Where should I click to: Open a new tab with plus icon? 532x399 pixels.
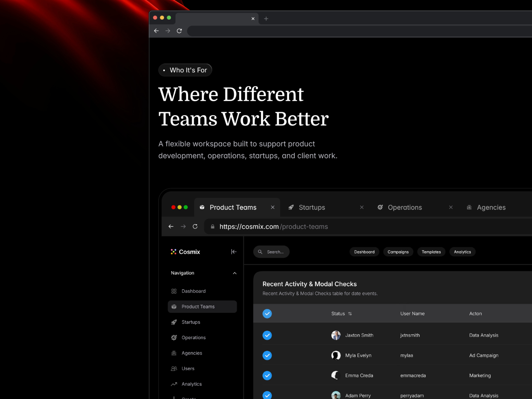pos(266,19)
